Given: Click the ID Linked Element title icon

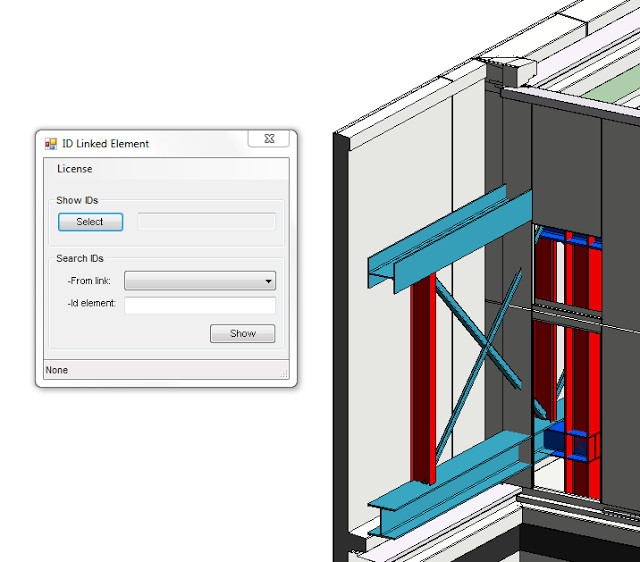Looking at the screenshot, I should click(51, 144).
